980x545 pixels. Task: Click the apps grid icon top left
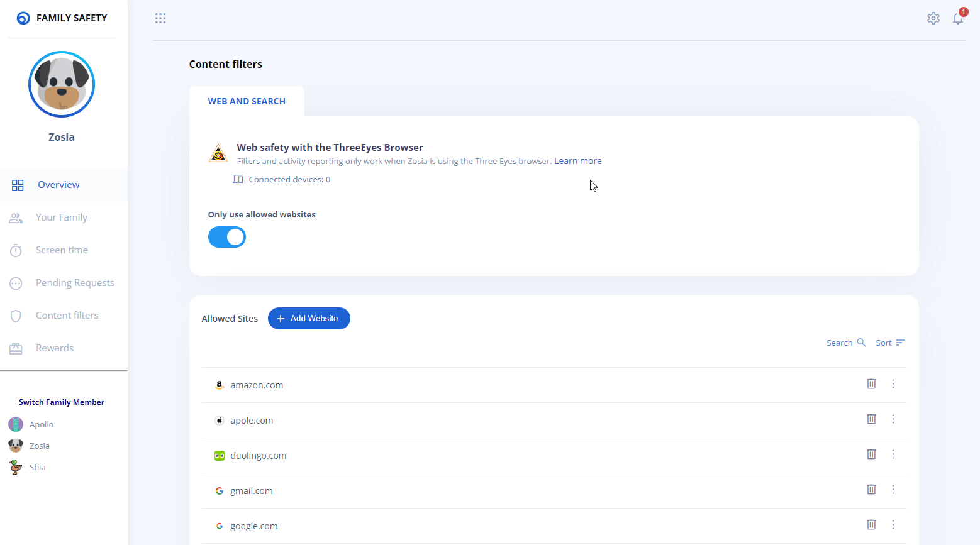(160, 18)
